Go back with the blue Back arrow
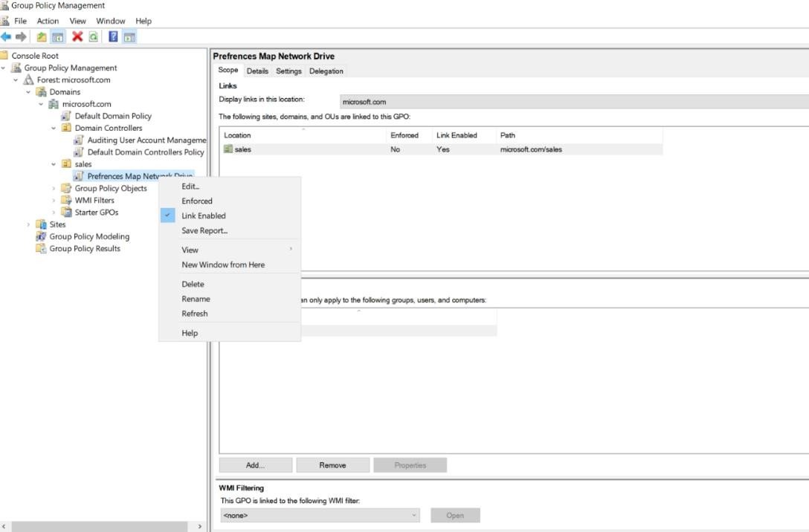Image resolution: width=809 pixels, height=532 pixels. coord(6,36)
